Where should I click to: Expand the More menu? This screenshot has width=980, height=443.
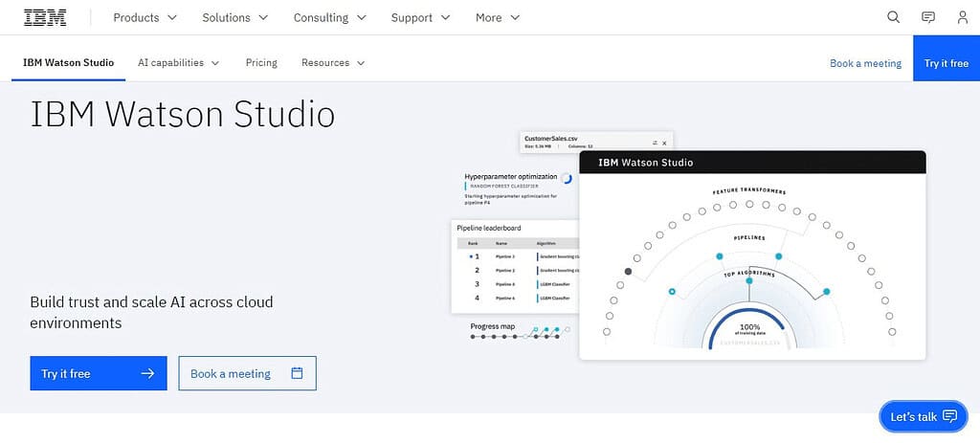498,17
